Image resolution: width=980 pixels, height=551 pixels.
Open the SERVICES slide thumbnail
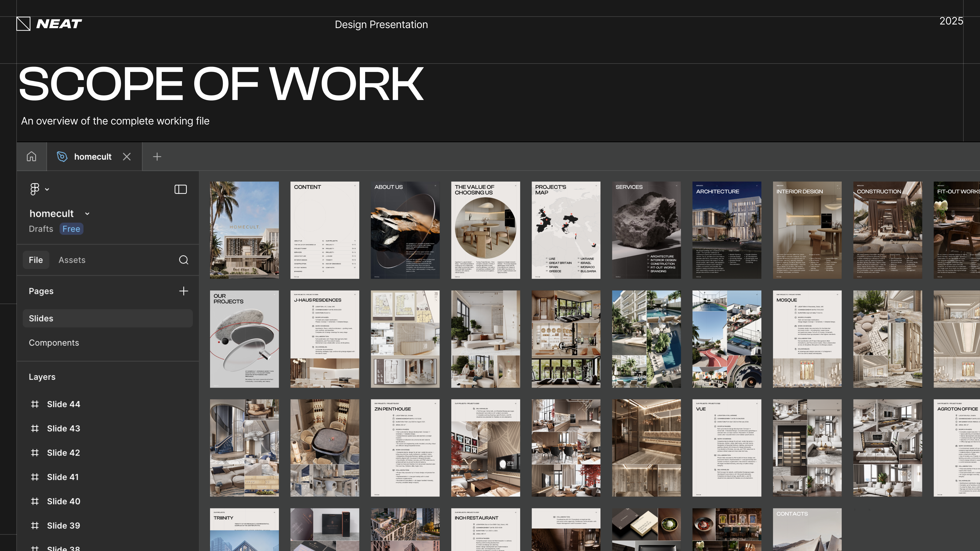pos(646,230)
